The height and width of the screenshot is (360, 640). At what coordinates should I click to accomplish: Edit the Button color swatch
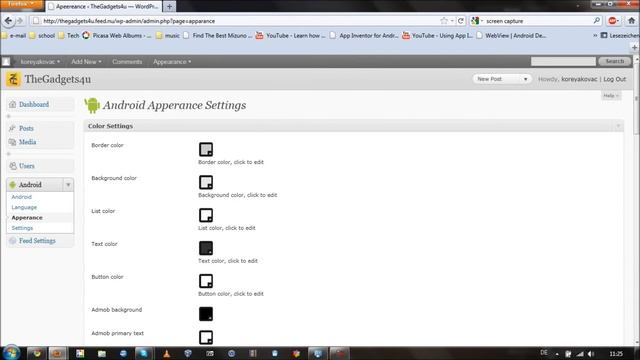(x=206, y=281)
